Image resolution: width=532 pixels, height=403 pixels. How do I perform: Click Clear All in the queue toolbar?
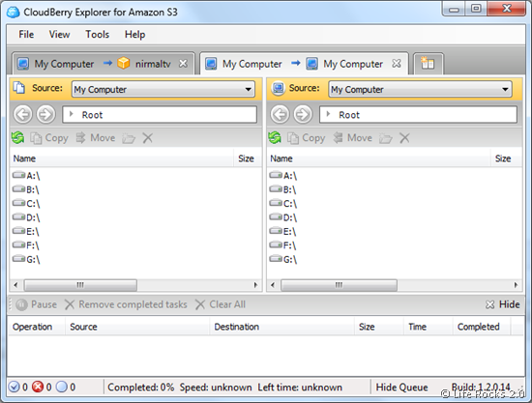tap(221, 304)
